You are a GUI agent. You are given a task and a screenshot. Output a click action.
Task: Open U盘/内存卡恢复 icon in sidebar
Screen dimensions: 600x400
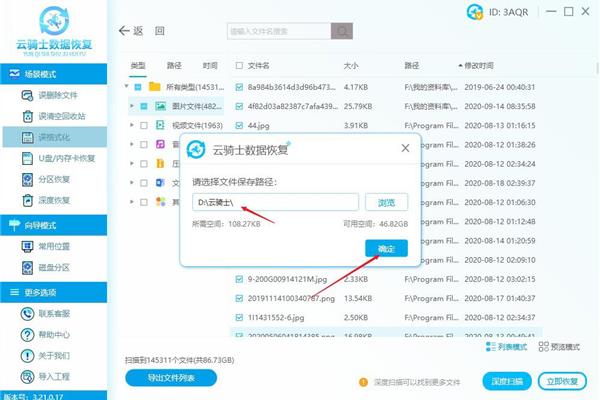click(28, 158)
